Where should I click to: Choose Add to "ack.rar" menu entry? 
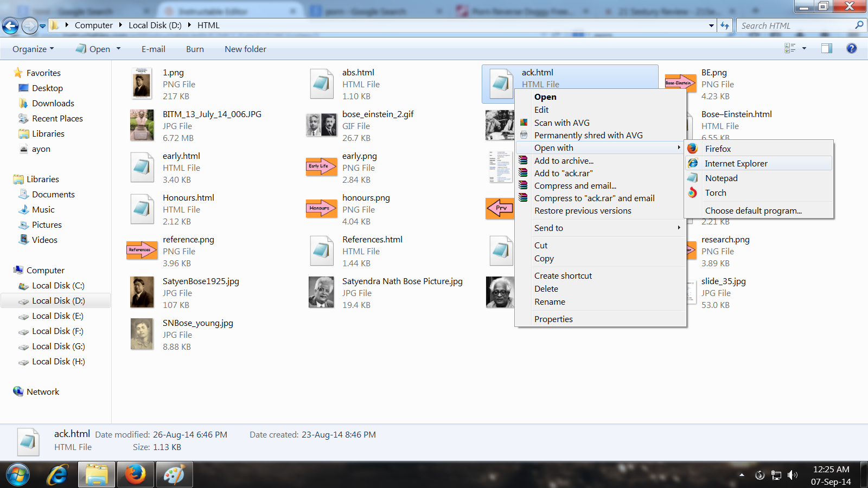point(600,173)
